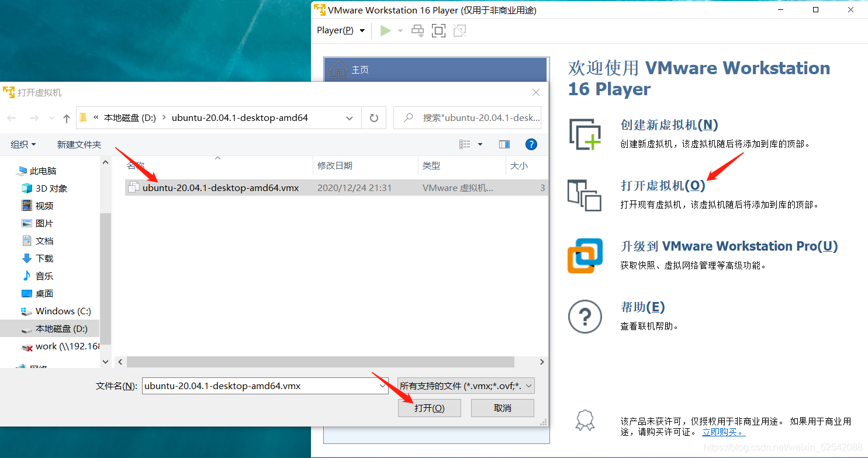This screenshot has height=458, width=868.
Task: Click the Send Ctrl+Alt+Del toolbar icon
Action: coord(417,30)
